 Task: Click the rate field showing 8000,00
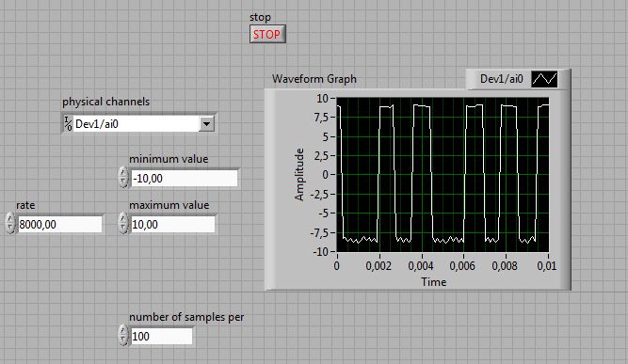pyautogui.click(x=59, y=225)
